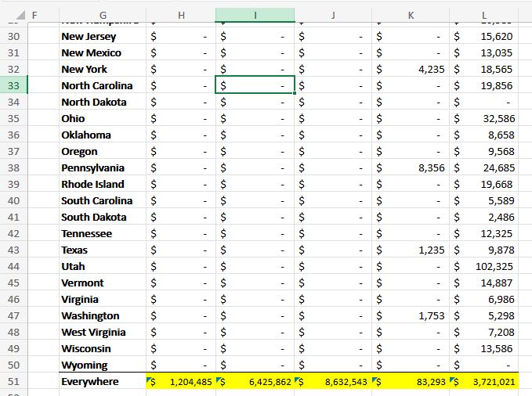
Task: Click Ohio's 32,586 value in column L
Action: pos(484,118)
